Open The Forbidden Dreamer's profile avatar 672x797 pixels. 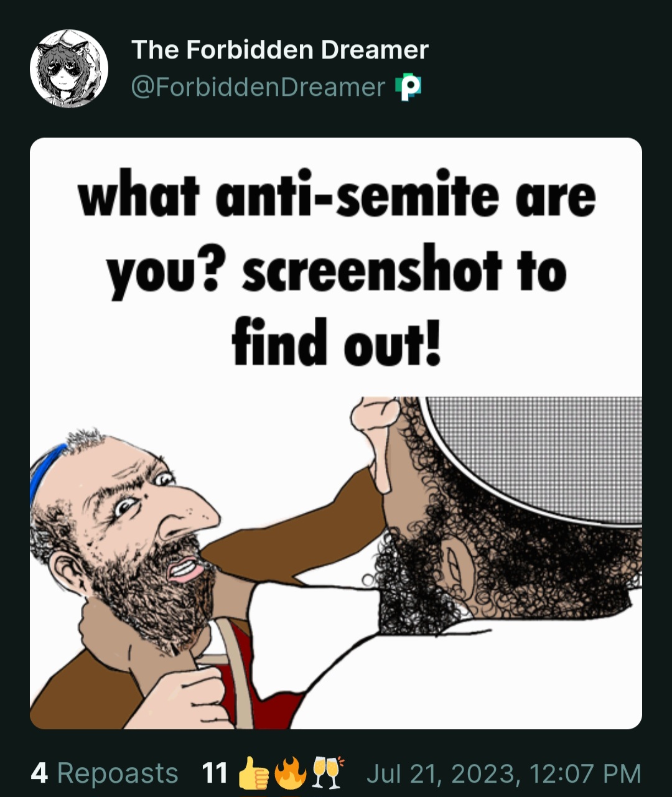click(x=69, y=68)
